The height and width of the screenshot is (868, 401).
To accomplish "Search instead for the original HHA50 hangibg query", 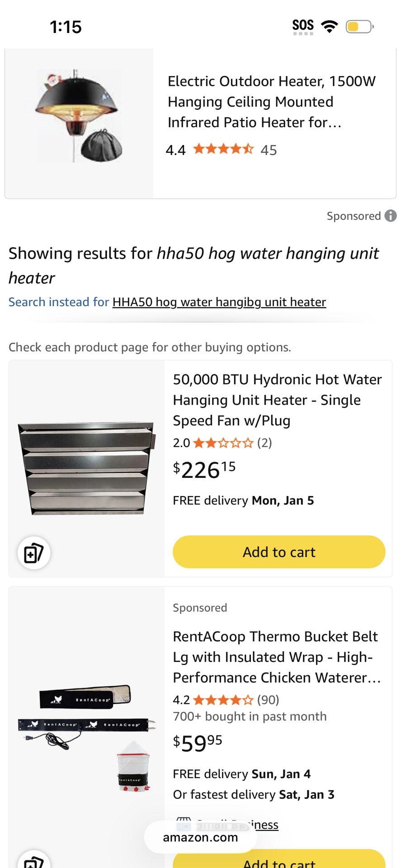I will coord(219,302).
